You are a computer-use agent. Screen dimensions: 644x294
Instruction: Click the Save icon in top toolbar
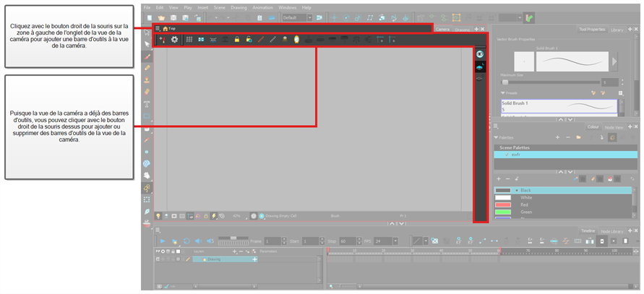click(x=173, y=17)
